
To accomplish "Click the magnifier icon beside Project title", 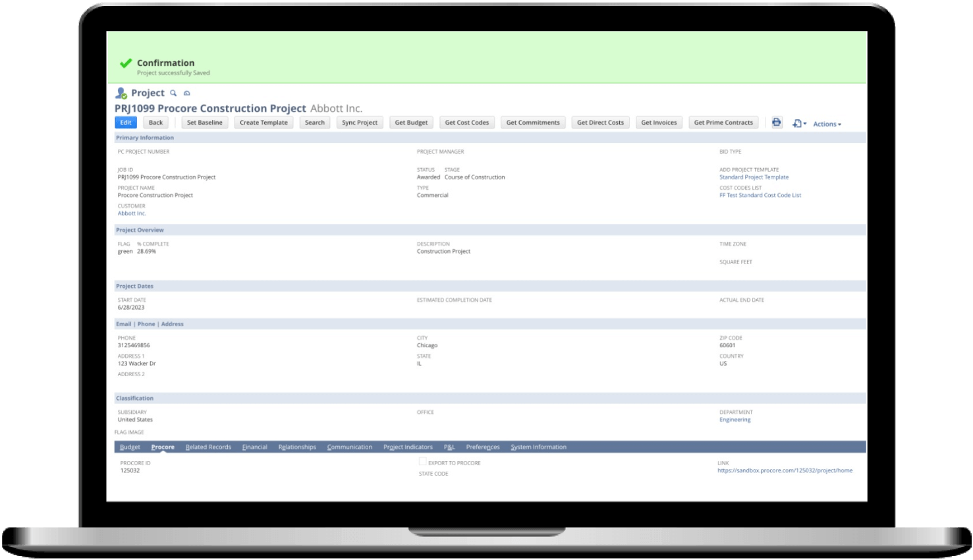I will pyautogui.click(x=173, y=93).
